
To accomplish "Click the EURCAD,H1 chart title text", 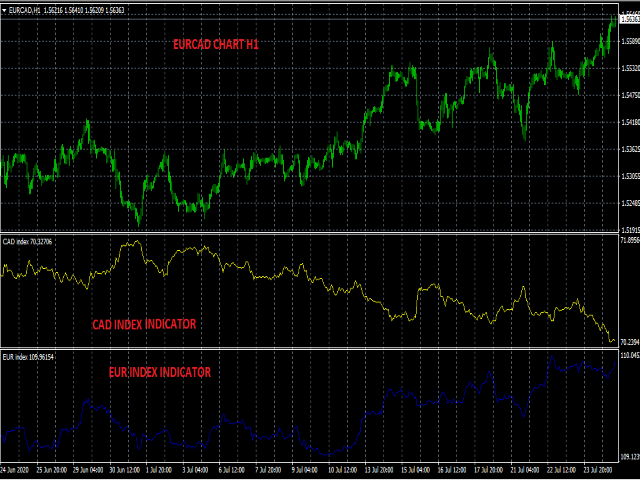I will click(x=24, y=10).
